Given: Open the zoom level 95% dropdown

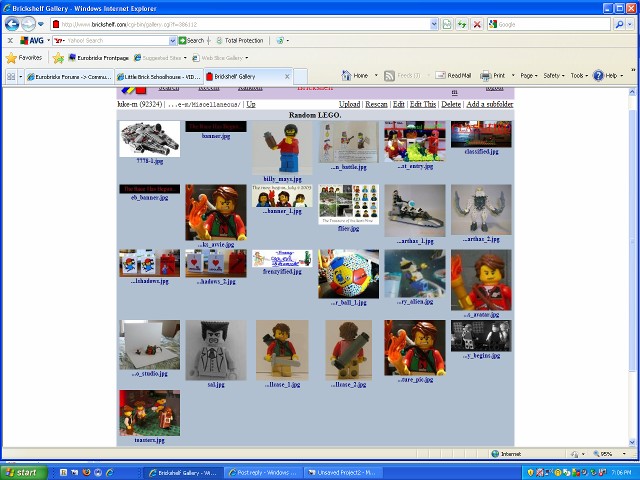Looking at the screenshot, I should 624,453.
